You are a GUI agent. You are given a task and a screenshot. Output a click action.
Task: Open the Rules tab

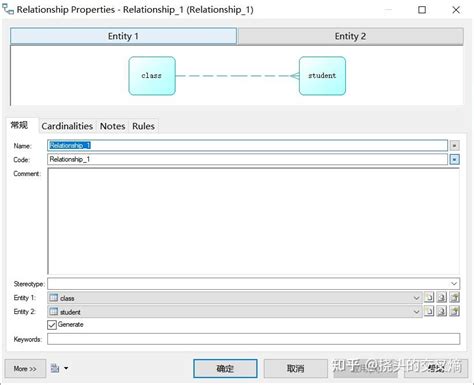pyautogui.click(x=143, y=126)
